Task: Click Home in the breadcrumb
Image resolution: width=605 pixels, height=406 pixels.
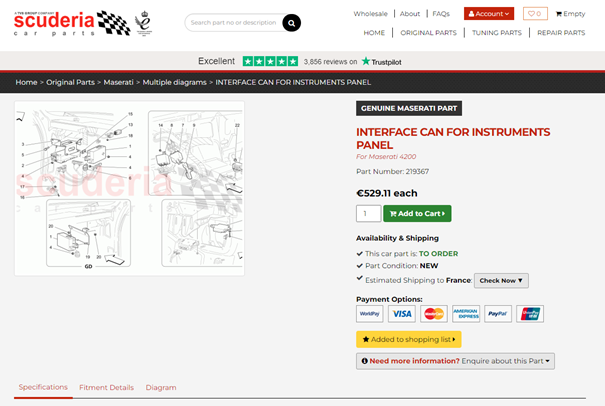Action: tap(26, 82)
